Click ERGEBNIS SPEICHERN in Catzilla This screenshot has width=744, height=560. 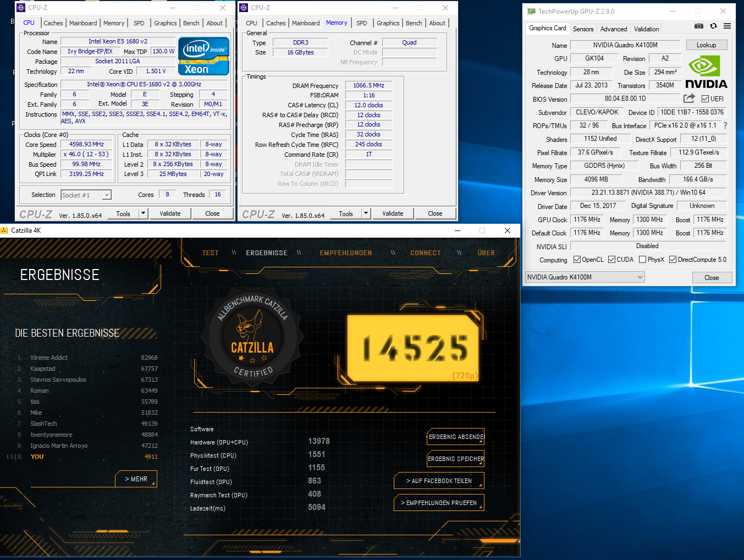click(456, 459)
